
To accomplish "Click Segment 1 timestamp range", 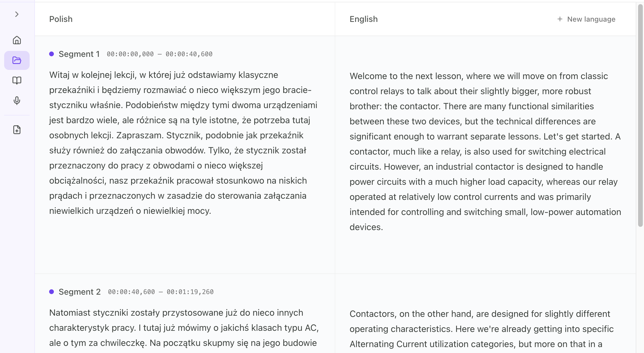I will (160, 54).
